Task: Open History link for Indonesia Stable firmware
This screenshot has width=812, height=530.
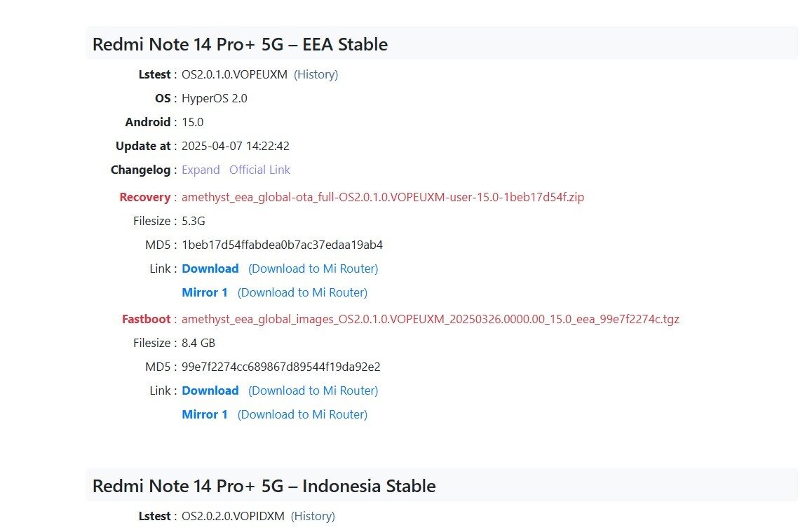Action: point(313,516)
